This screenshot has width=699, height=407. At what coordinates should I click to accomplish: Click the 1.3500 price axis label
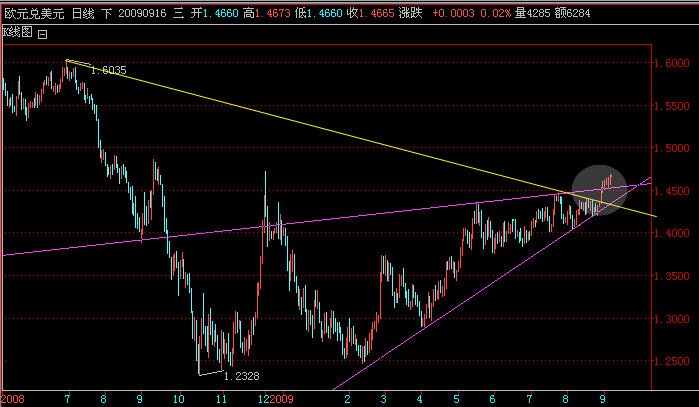point(671,276)
